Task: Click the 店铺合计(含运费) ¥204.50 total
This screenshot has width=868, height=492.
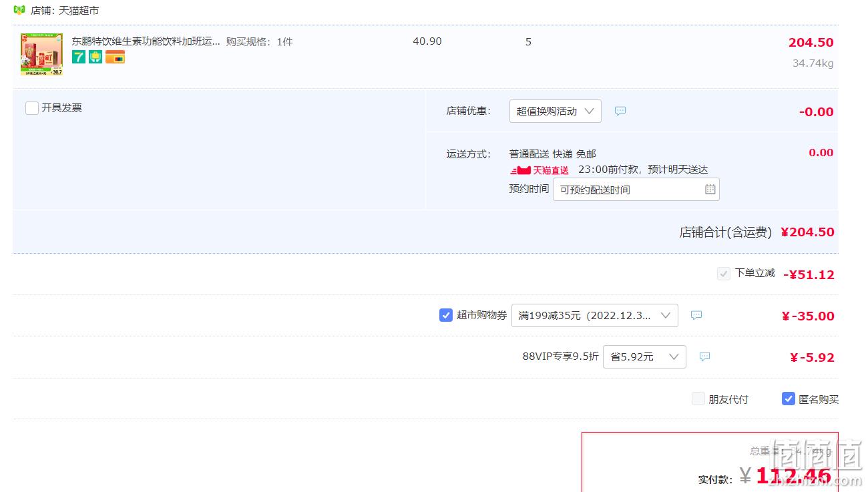Action: point(756,232)
